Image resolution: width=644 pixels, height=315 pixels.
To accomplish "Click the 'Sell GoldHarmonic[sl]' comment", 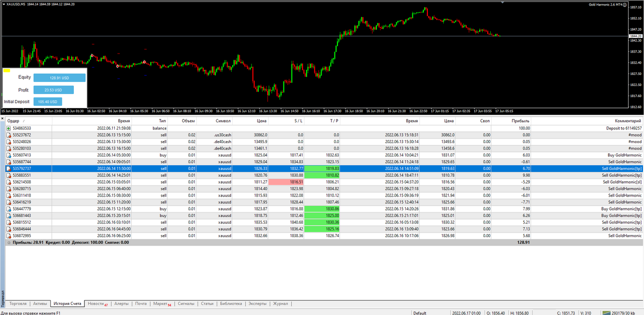I will coord(622,182).
